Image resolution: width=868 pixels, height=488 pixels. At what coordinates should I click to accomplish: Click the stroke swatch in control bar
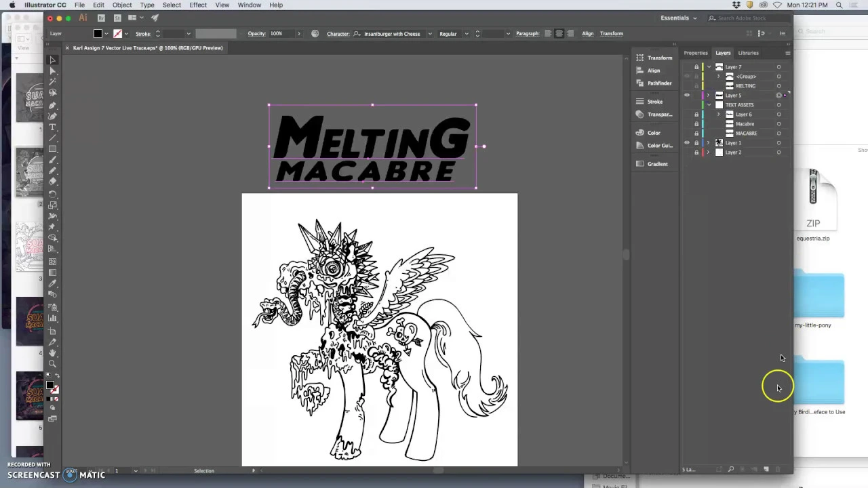coord(118,33)
